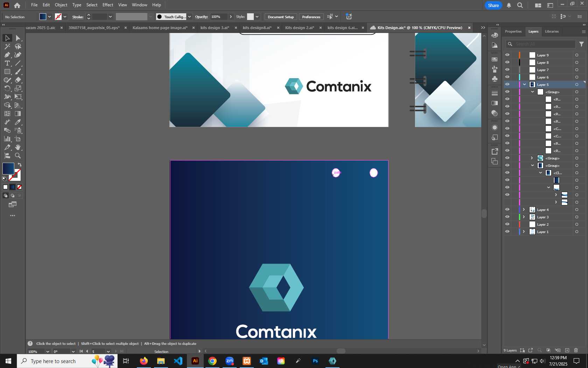Expand Layer 4 contents
Viewport: 588px width, 368px height.
[524, 210]
